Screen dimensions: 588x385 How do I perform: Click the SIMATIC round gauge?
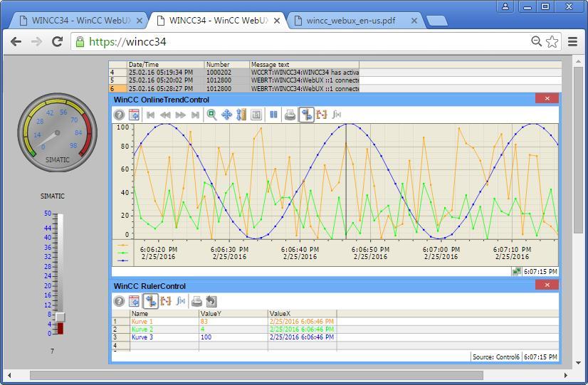point(58,132)
